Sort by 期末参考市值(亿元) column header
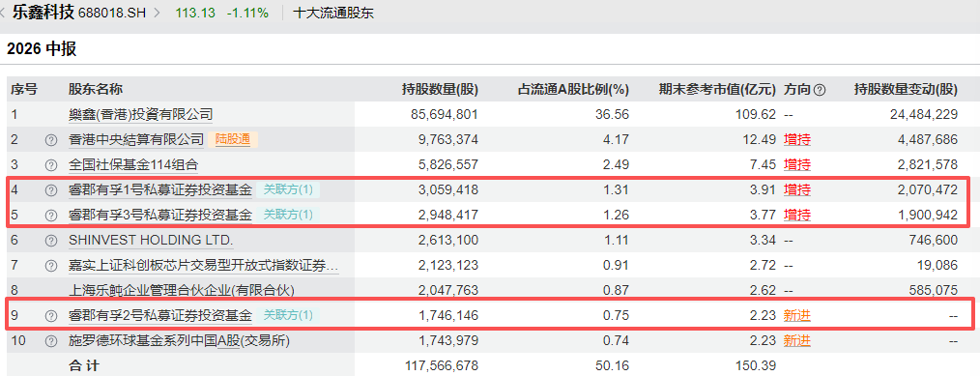Image resolution: width=980 pixels, height=376 pixels. (x=717, y=89)
